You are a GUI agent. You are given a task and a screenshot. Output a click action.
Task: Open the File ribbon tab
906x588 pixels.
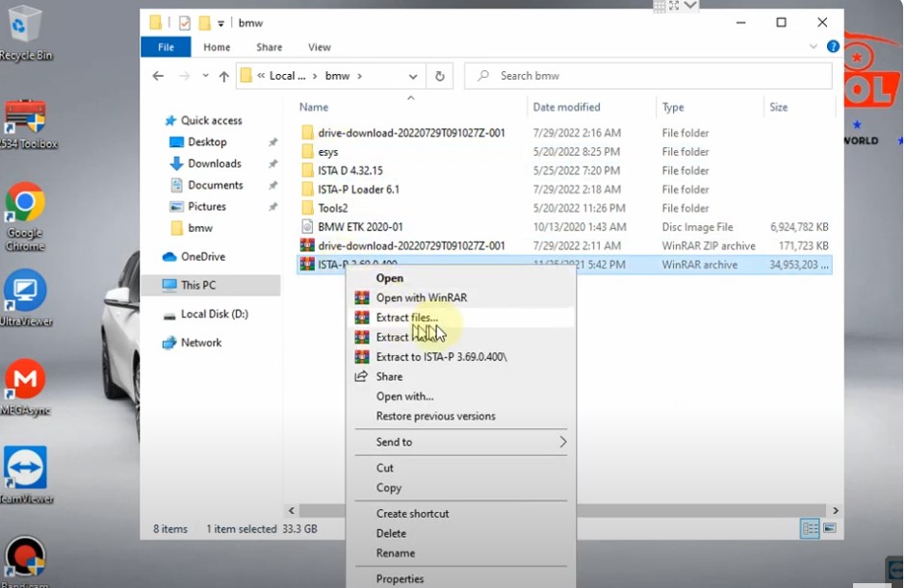coord(166,47)
